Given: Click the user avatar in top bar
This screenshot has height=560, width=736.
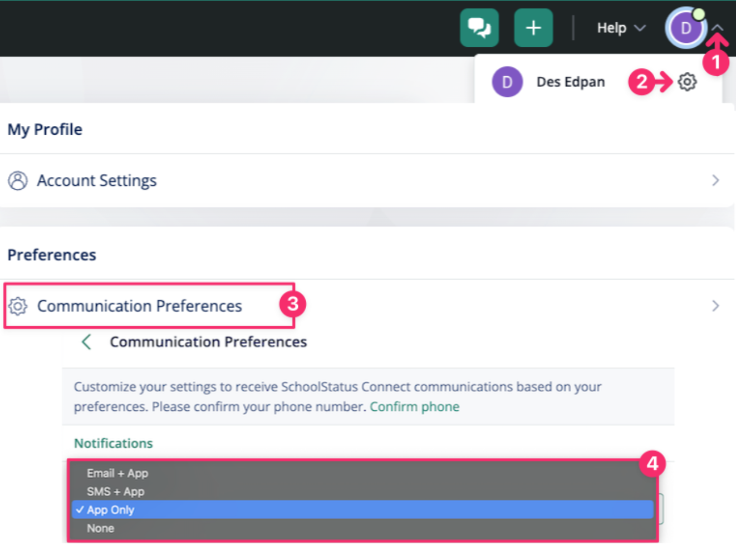Looking at the screenshot, I should pos(685,28).
